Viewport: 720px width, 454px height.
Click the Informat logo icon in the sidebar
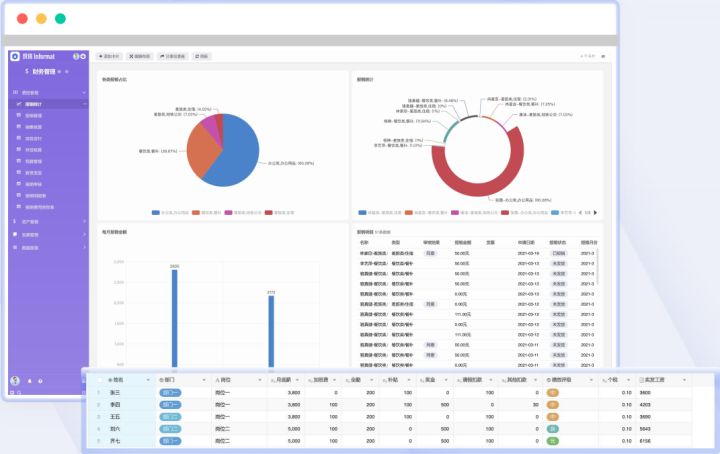tap(15, 56)
